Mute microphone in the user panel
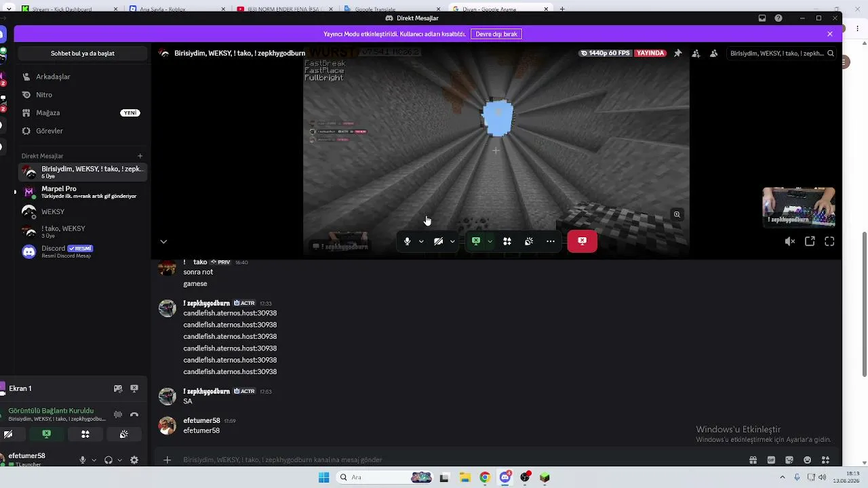This screenshot has width=868, height=488. (x=83, y=460)
